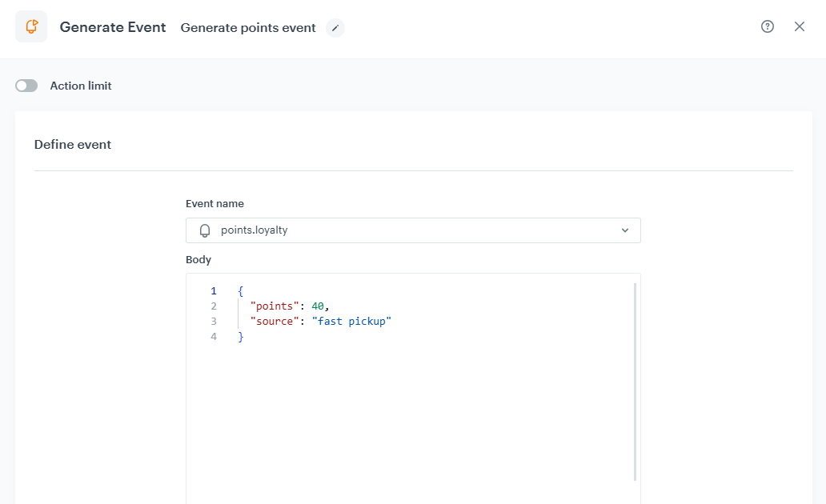The image size is (826, 504).
Task: Click the "fast pickup" string value
Action: tap(352, 321)
